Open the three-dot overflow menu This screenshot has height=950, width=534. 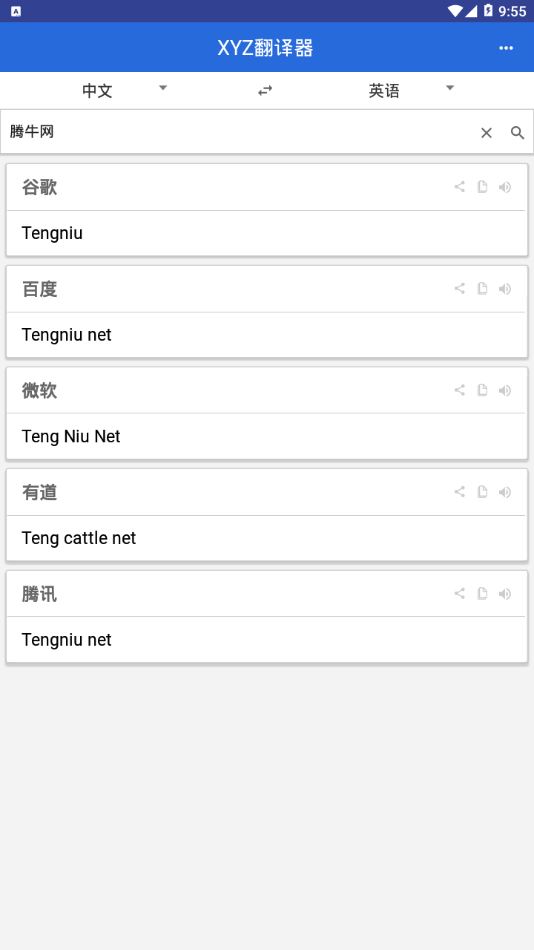pos(506,48)
